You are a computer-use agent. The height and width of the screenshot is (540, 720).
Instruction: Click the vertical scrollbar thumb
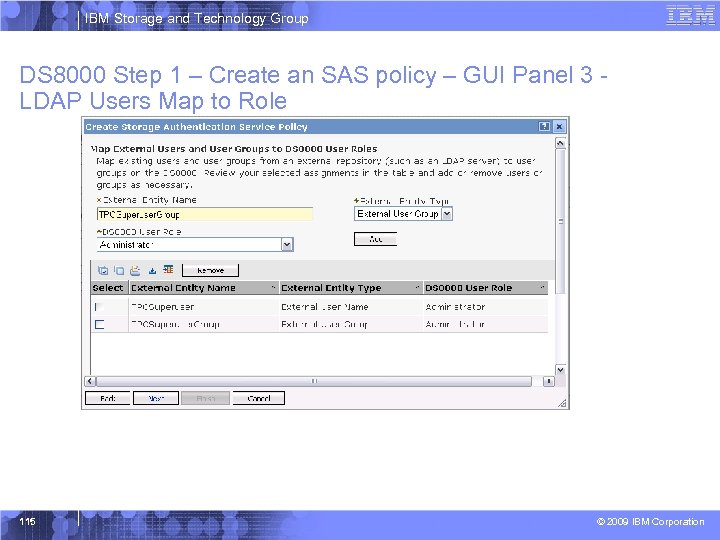(560, 221)
